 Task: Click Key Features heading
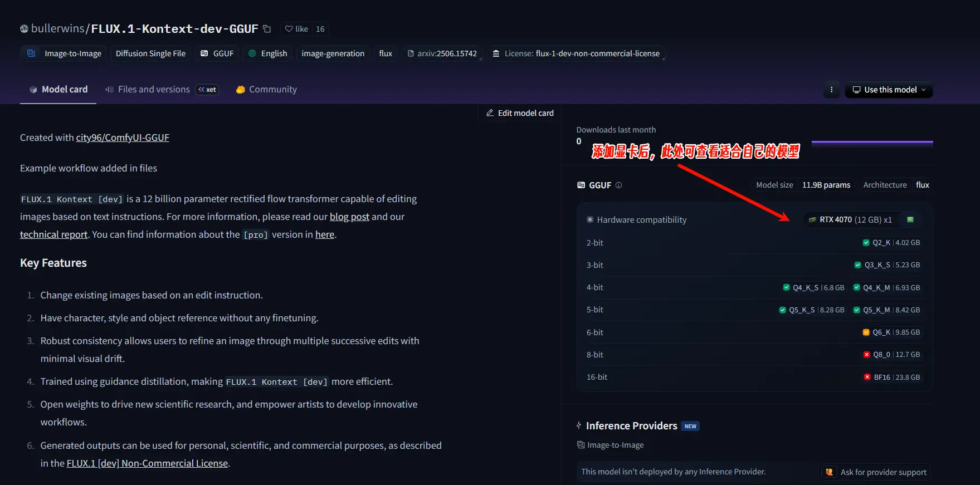point(53,263)
